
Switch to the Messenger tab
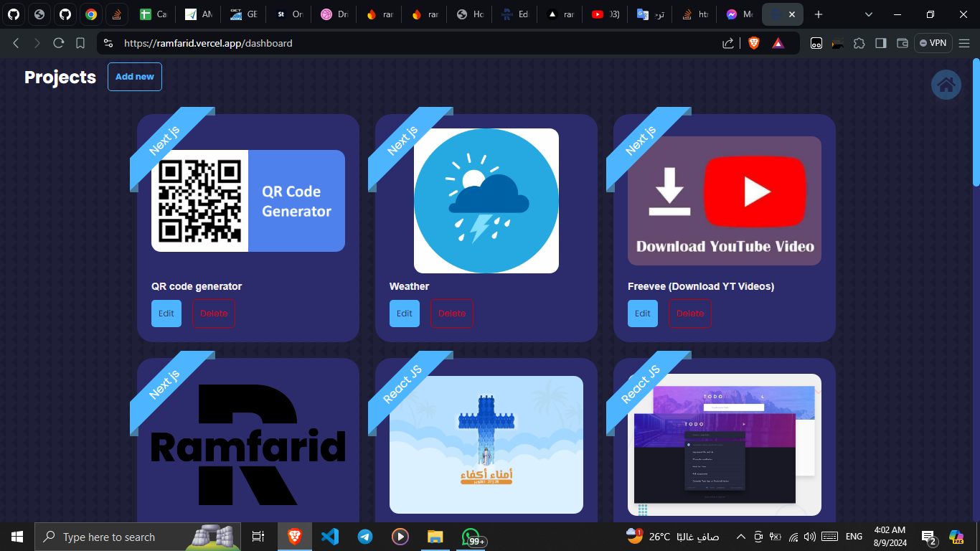point(739,14)
